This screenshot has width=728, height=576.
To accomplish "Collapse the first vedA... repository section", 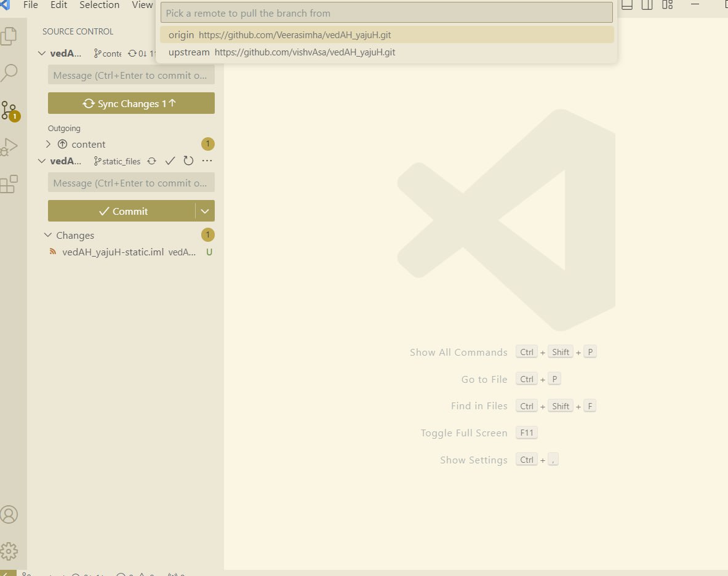I will [42, 54].
